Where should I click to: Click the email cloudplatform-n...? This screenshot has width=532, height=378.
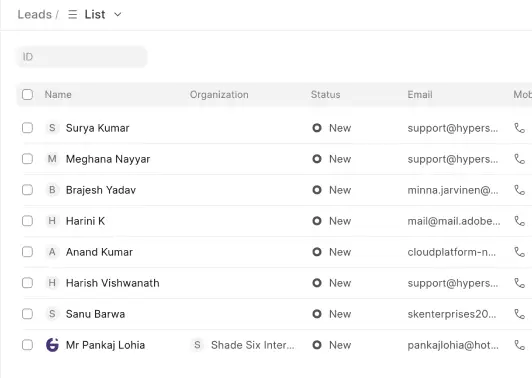click(x=452, y=252)
